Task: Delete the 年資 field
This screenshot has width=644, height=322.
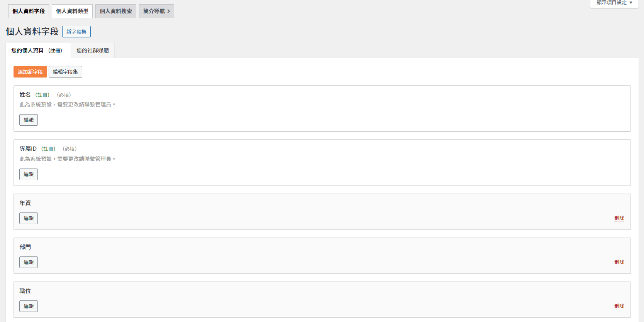Action: (619, 218)
